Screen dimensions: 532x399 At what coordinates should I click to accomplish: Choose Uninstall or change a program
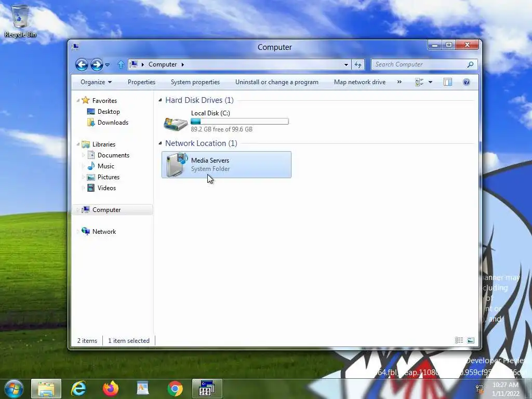(277, 82)
